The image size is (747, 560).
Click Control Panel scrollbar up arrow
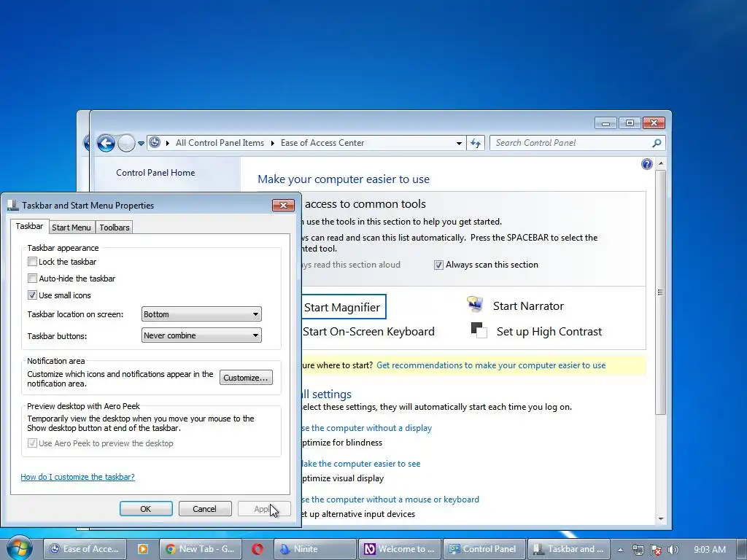660,164
